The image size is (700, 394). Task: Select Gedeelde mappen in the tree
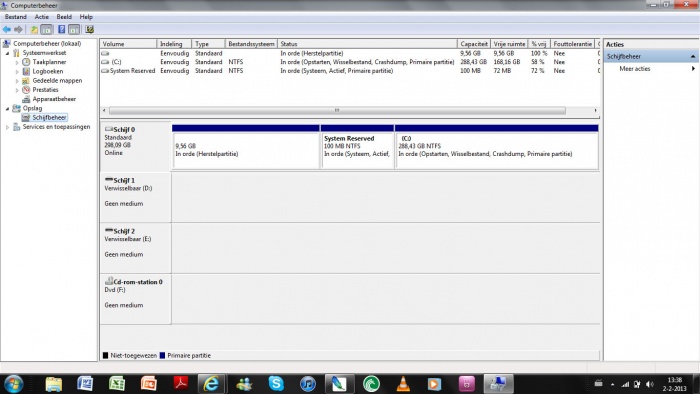[57, 81]
